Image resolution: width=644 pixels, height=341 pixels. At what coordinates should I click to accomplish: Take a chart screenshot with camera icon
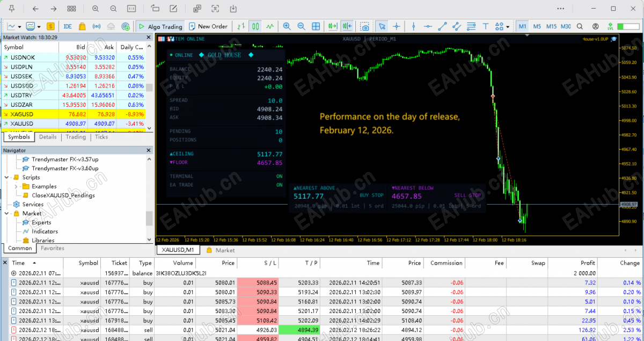(365, 26)
